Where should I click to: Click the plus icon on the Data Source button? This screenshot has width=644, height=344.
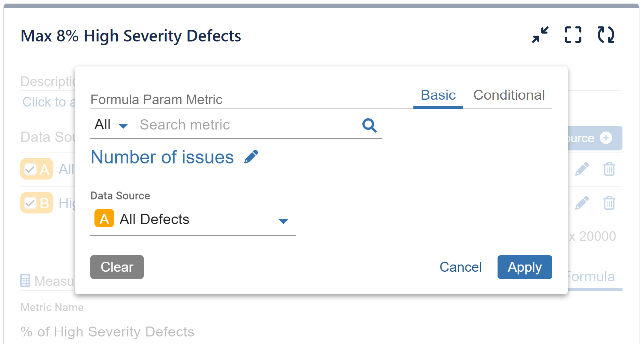(x=607, y=138)
